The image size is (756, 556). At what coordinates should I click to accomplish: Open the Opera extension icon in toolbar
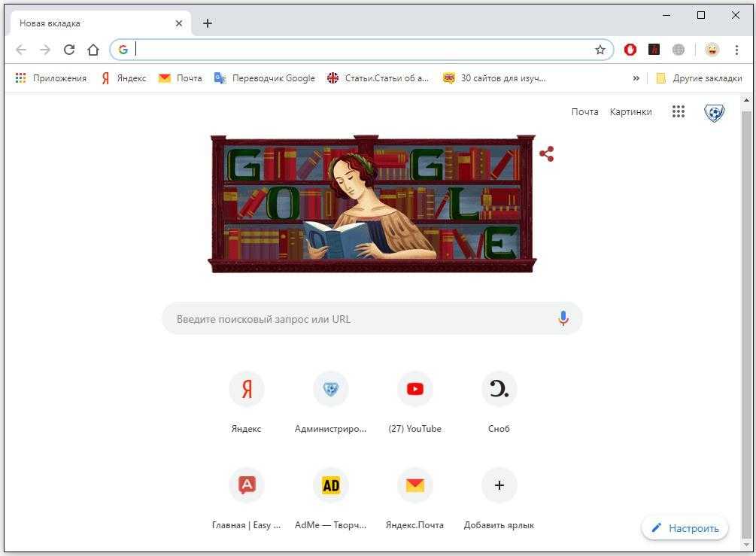click(x=630, y=49)
